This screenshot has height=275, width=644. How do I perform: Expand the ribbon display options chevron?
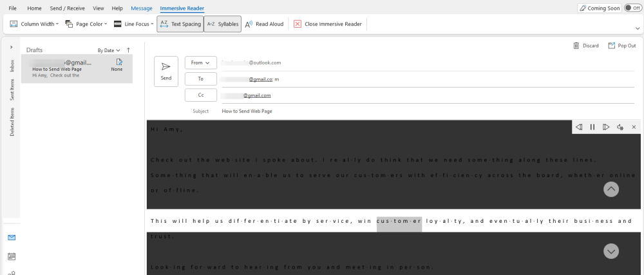coord(638,28)
